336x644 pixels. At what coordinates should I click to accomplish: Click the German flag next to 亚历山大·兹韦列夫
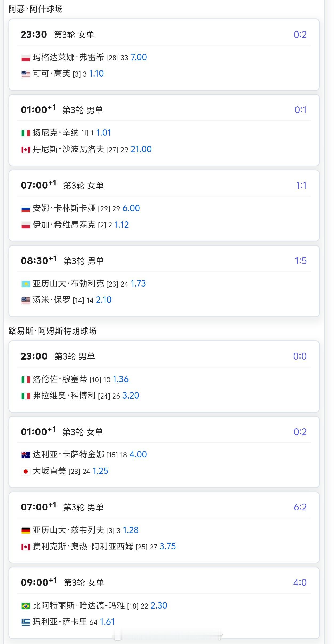[x=26, y=530]
